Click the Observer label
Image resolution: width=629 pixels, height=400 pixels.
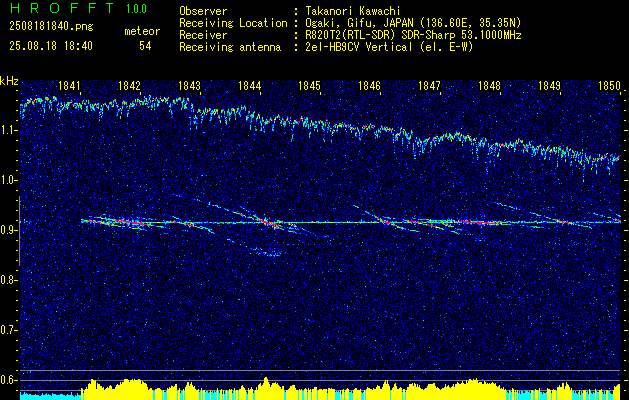coord(203,11)
